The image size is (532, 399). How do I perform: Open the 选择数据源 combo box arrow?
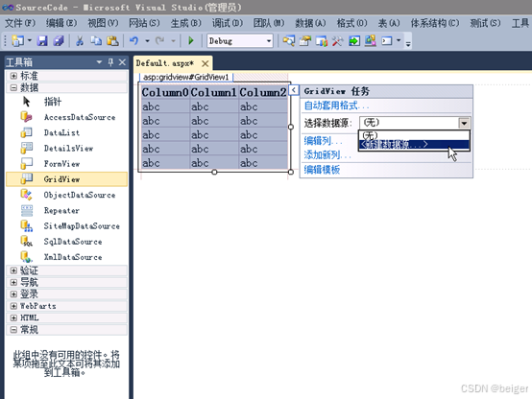464,123
